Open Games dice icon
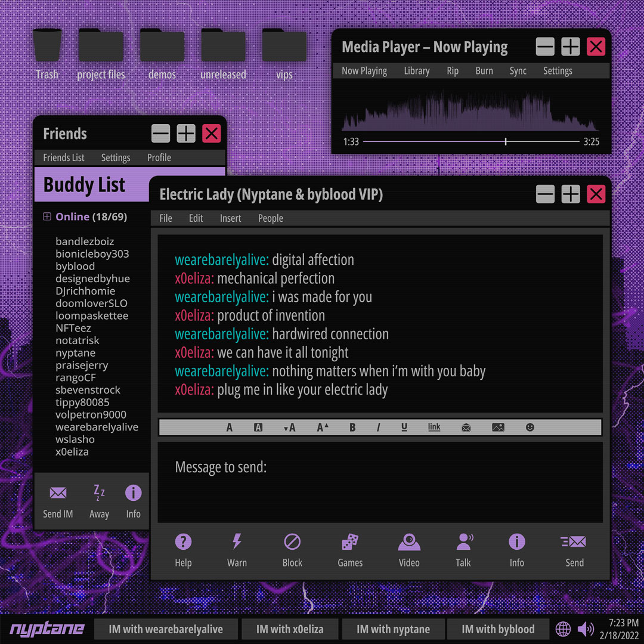The height and width of the screenshot is (644, 644). point(350,541)
